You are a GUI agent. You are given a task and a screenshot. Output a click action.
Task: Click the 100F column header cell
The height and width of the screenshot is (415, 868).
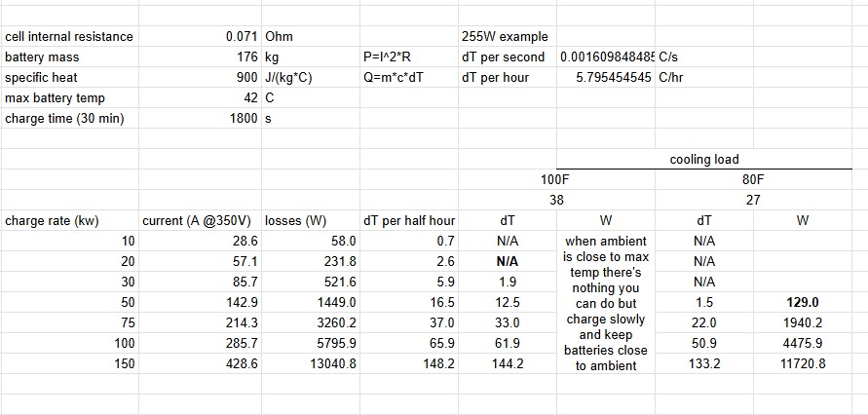555,179
